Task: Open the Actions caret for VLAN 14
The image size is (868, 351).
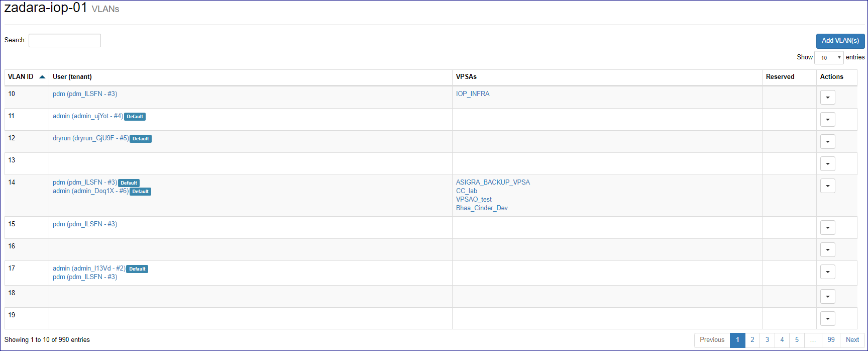Action: (827, 186)
